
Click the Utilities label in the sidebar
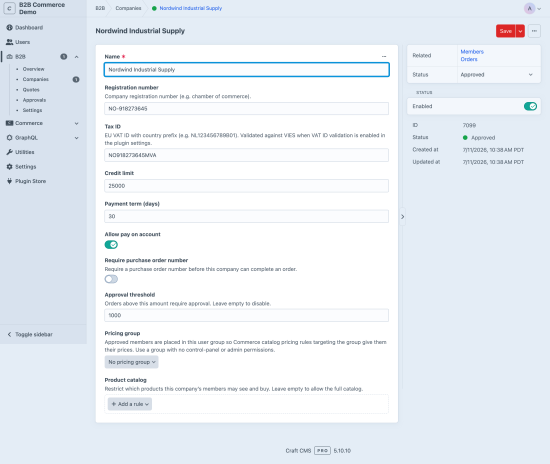click(25, 152)
